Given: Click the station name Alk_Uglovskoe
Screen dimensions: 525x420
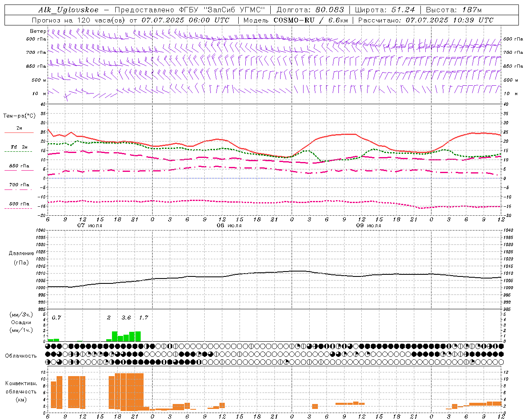Looking at the screenshot, I should click(x=68, y=10).
